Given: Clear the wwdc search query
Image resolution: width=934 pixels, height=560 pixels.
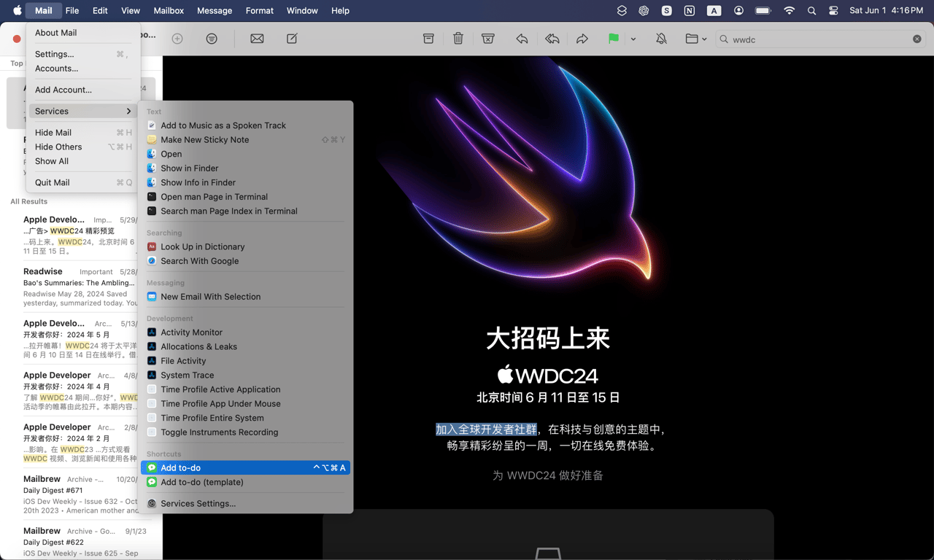Looking at the screenshot, I should point(918,39).
